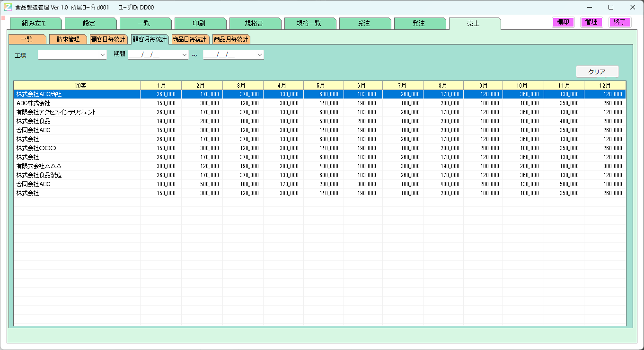Click 1月 value 300,000 for 有限式会社△△△
This screenshot has height=350, width=644.
point(166,167)
